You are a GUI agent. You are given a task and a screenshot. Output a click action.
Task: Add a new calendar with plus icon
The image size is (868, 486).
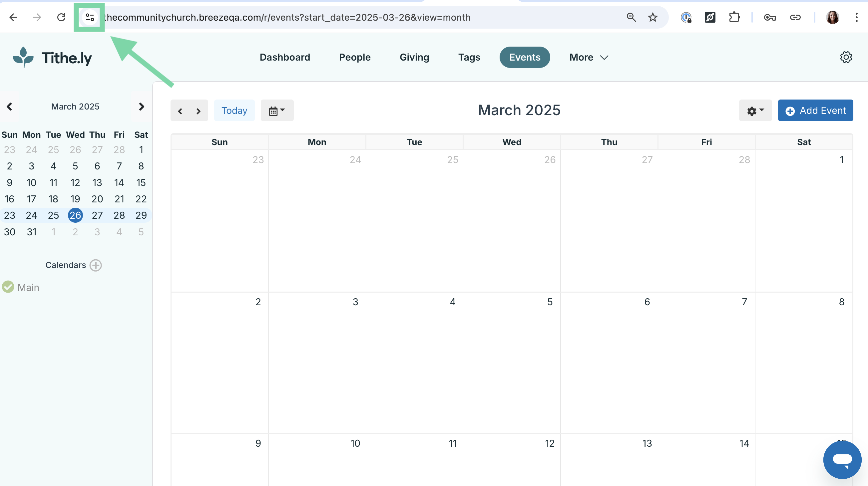tap(96, 265)
